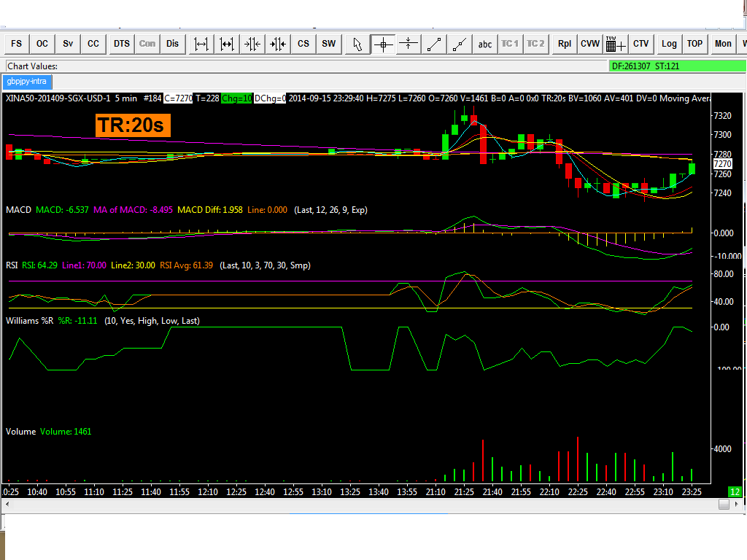Click the SW toolbar button

coord(329,44)
